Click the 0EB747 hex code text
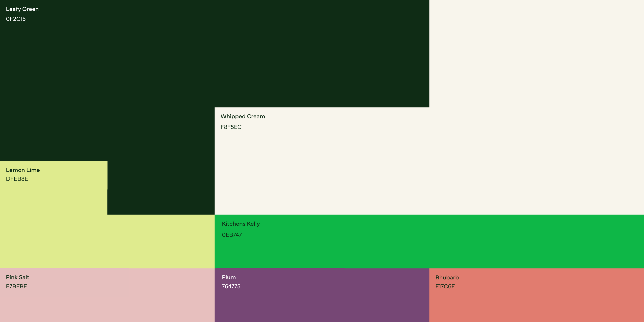 pyautogui.click(x=232, y=235)
